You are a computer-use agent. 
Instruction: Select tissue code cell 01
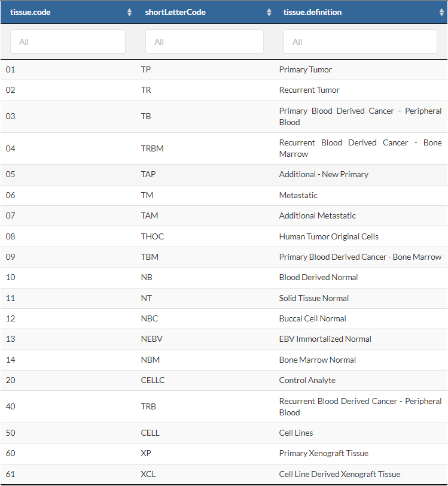(10, 70)
